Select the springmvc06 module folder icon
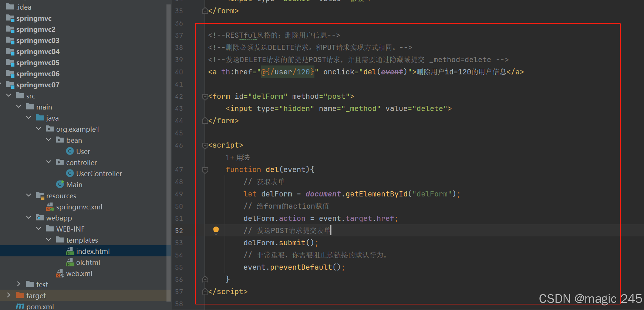Viewport: 644px width, 310px height. [x=10, y=74]
